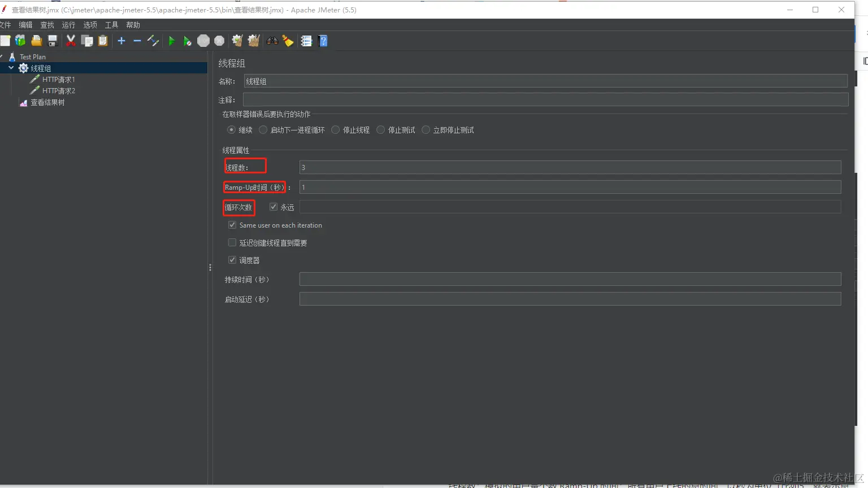Click the Toggle enable/disable toolbar icon
The image size is (868, 488).
point(153,41)
